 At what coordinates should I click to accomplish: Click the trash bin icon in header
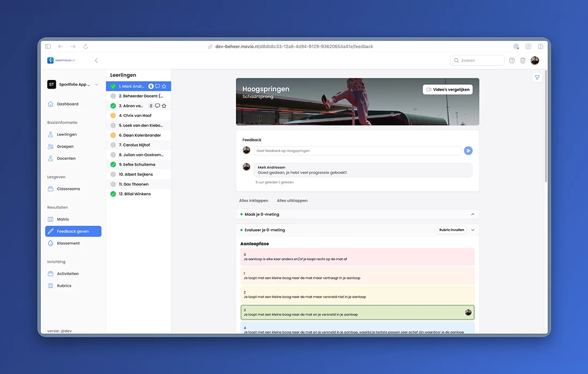[x=523, y=61]
